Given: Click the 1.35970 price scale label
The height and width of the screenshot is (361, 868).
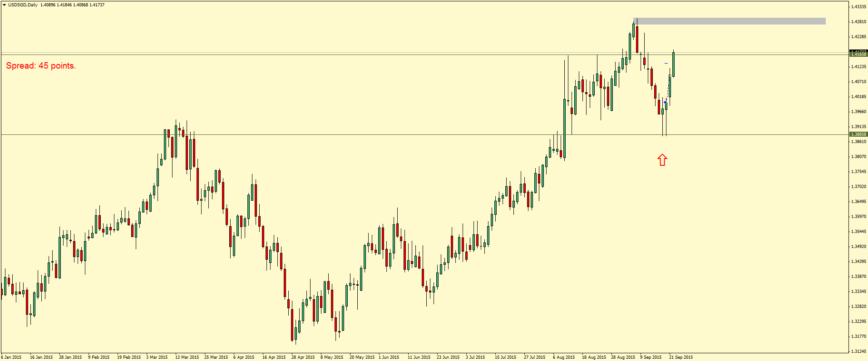Looking at the screenshot, I should click(859, 217).
